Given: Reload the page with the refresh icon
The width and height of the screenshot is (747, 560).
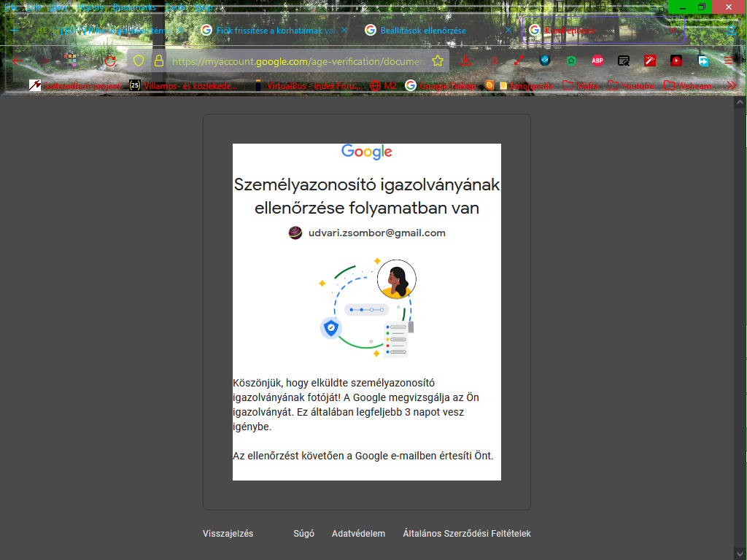Looking at the screenshot, I should point(110,61).
